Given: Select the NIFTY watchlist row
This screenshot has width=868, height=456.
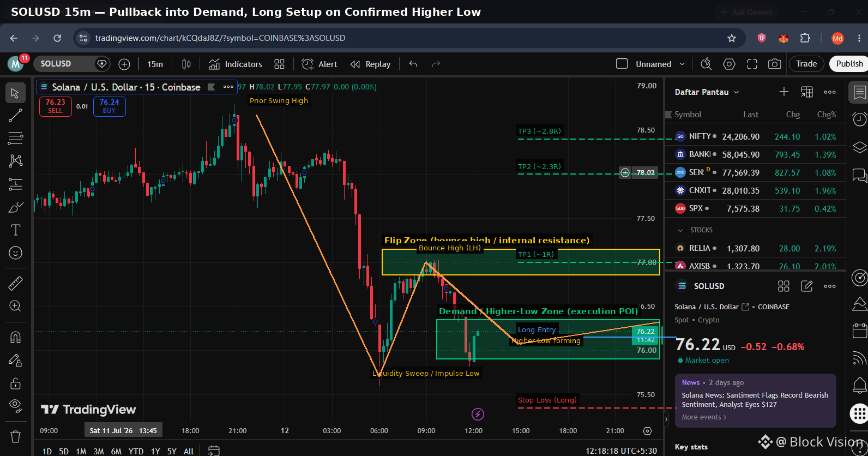Looking at the screenshot, I should click(x=755, y=136).
